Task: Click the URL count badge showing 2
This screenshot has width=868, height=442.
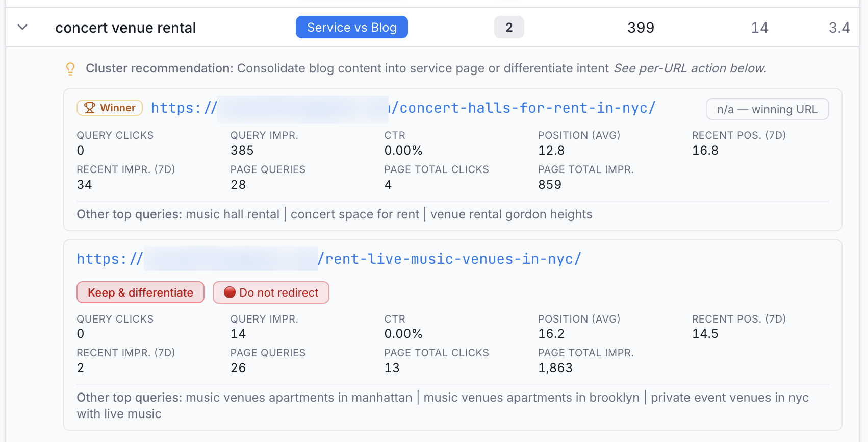Action: [509, 27]
